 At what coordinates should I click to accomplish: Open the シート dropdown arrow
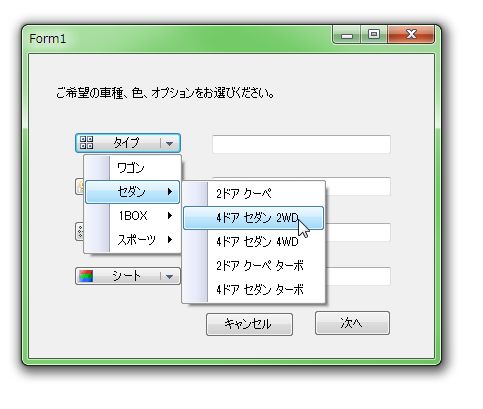(x=170, y=276)
